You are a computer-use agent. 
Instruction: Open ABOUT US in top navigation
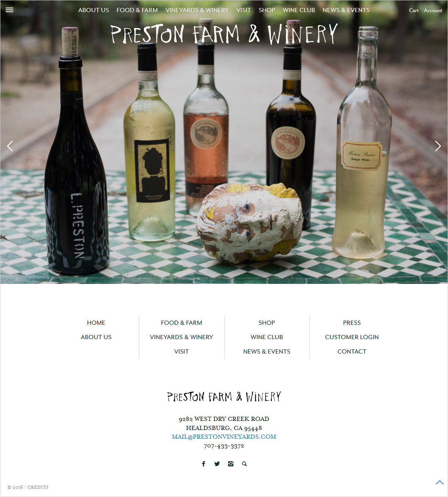coord(94,10)
